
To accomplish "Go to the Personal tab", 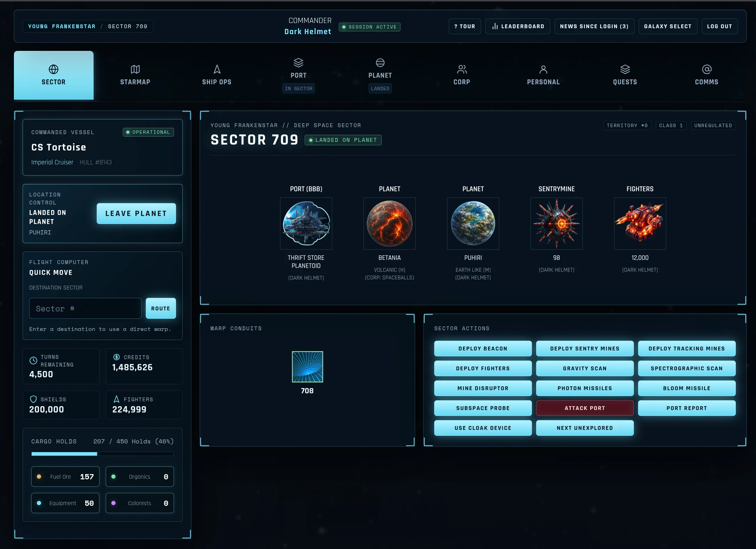I will point(543,75).
